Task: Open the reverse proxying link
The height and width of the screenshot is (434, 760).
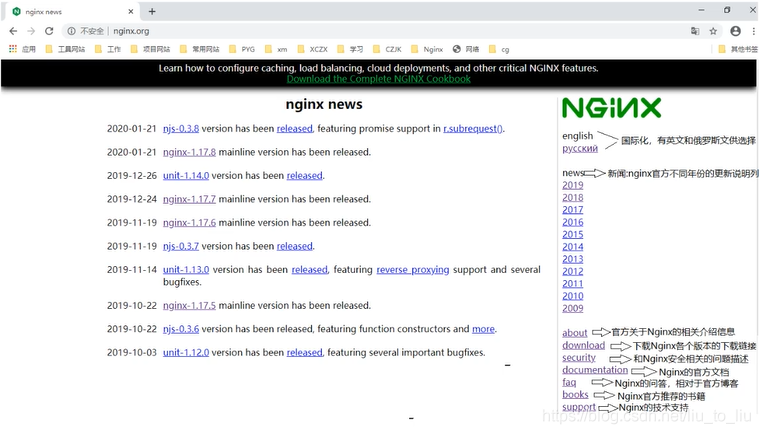Action: click(413, 270)
